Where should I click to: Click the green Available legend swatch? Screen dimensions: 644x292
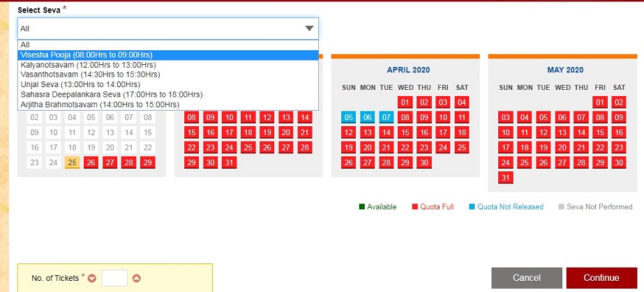point(362,207)
